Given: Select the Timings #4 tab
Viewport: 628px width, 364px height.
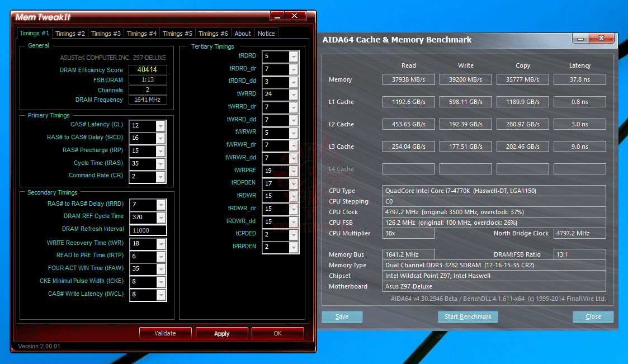Looking at the screenshot, I should point(142,34).
